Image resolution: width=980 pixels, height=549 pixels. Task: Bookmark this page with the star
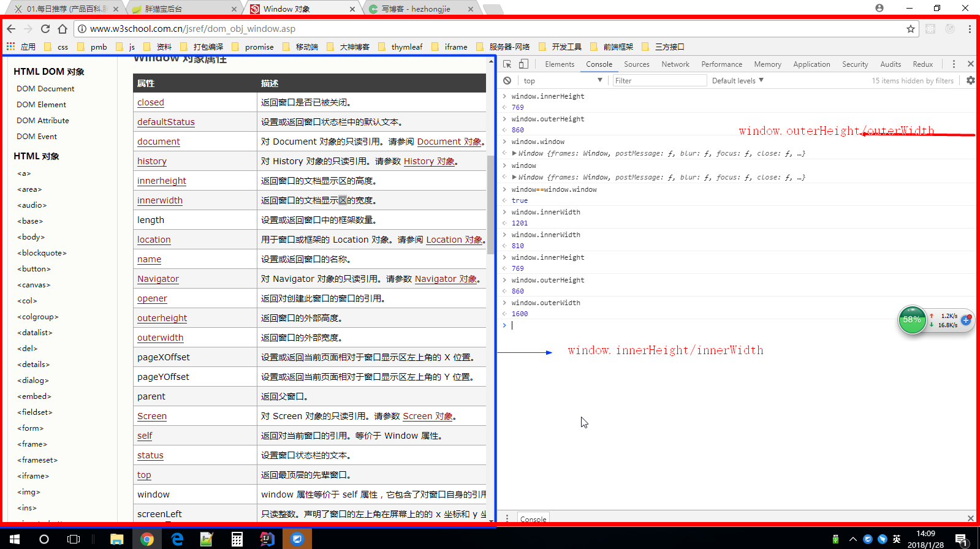(x=911, y=29)
